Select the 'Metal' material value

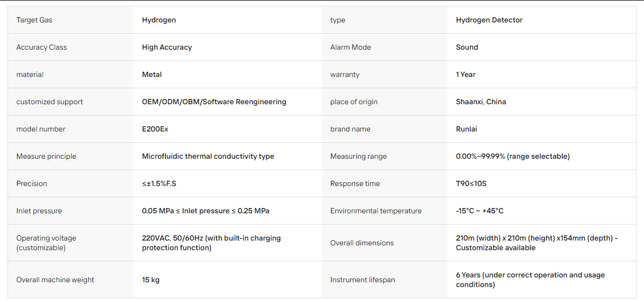pyautogui.click(x=152, y=74)
